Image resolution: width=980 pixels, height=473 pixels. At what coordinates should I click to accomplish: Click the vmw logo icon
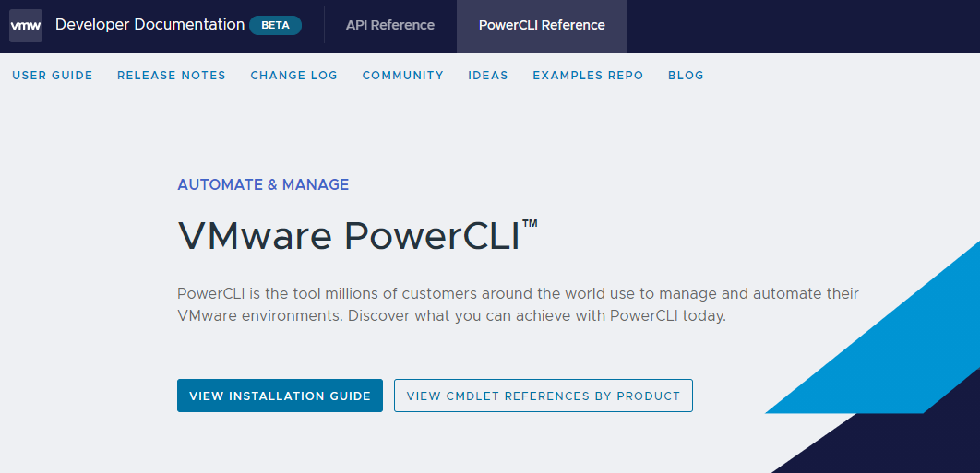pos(26,26)
